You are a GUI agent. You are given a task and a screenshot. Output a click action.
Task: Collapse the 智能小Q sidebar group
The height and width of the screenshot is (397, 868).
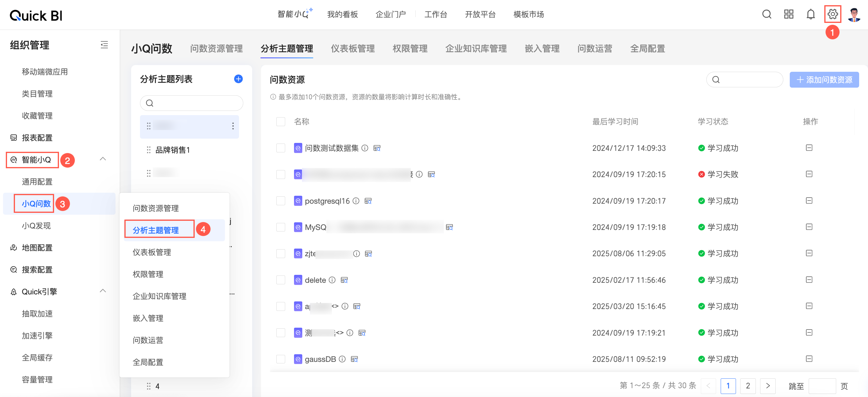103,159
